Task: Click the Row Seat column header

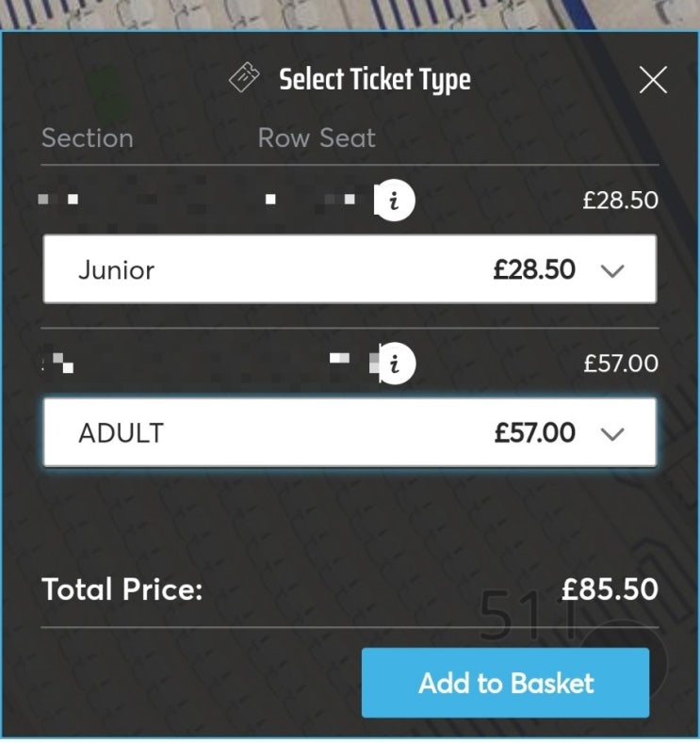Action: click(x=317, y=138)
